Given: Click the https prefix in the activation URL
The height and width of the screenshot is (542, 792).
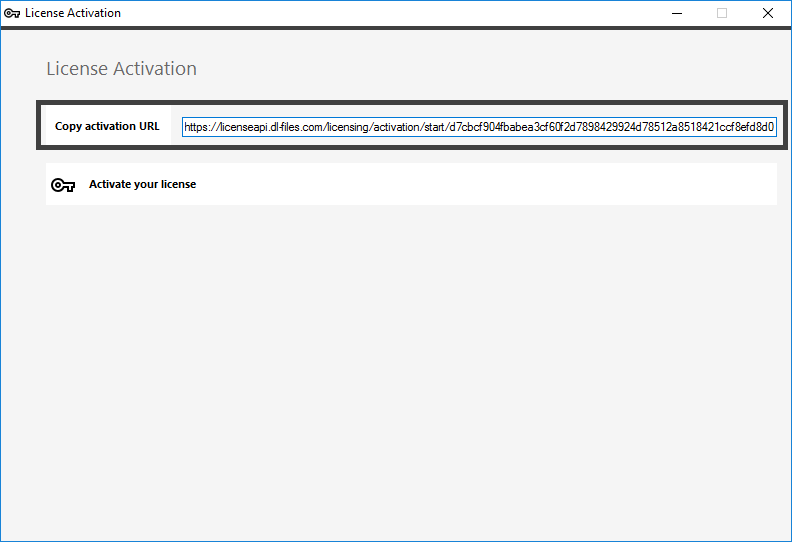Looking at the screenshot, I should [197, 127].
